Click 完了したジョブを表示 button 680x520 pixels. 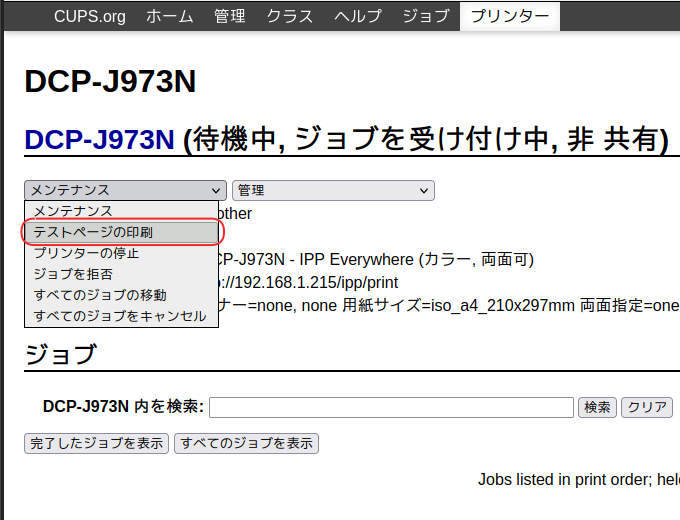[97, 443]
